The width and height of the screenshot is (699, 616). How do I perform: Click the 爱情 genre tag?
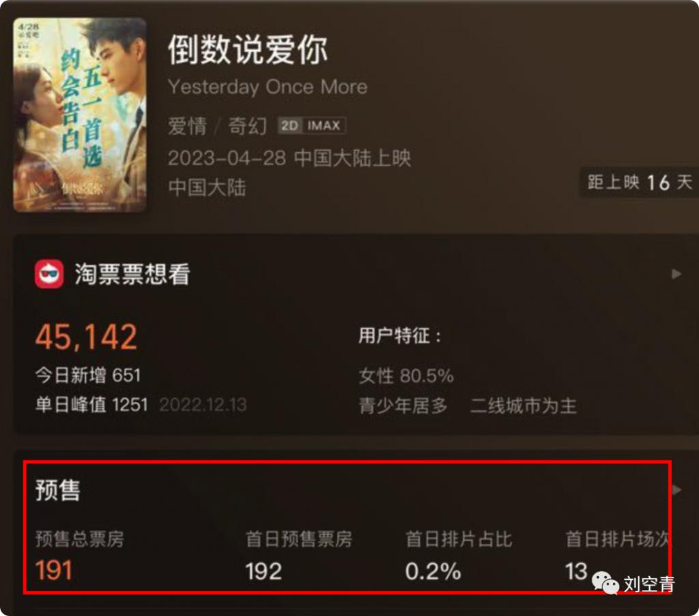click(188, 126)
